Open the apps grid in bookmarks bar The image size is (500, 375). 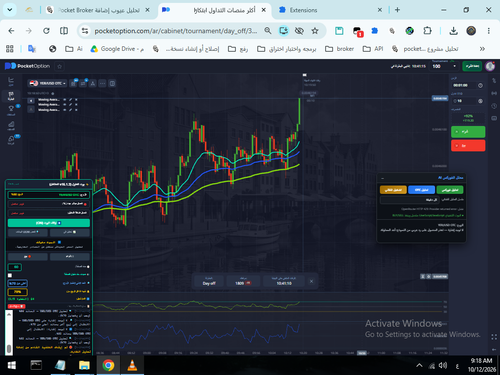point(10,49)
